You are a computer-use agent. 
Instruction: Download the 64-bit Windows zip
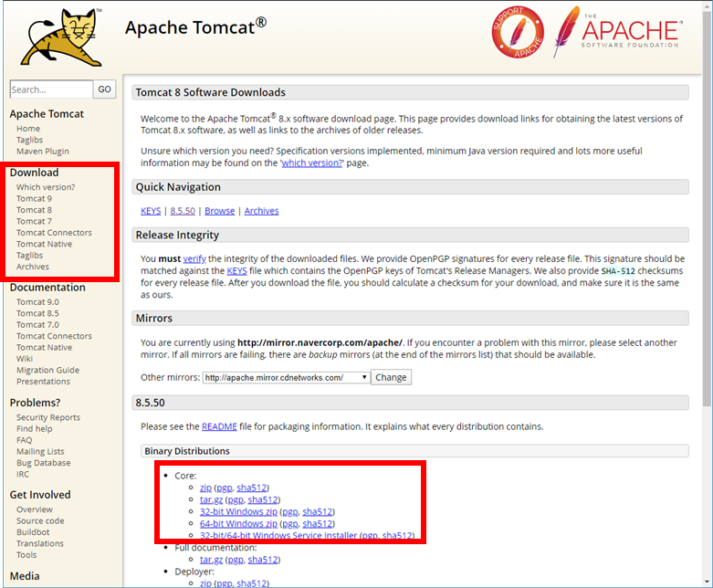click(238, 524)
